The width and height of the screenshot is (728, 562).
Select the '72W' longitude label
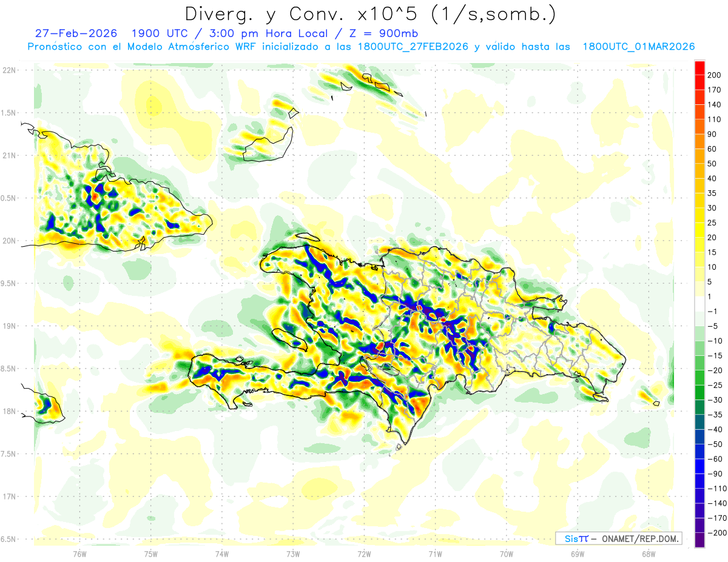[x=364, y=554]
